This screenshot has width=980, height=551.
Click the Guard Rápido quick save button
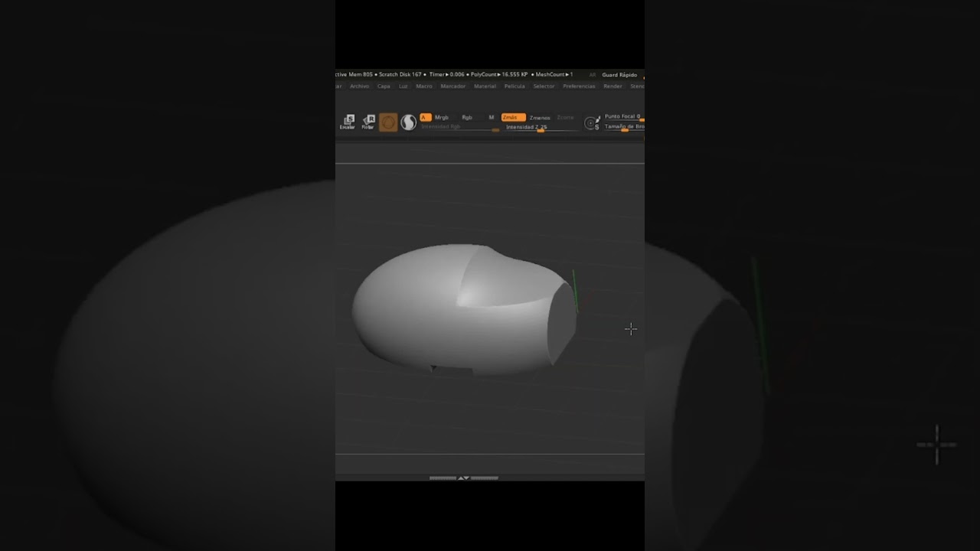(x=619, y=75)
